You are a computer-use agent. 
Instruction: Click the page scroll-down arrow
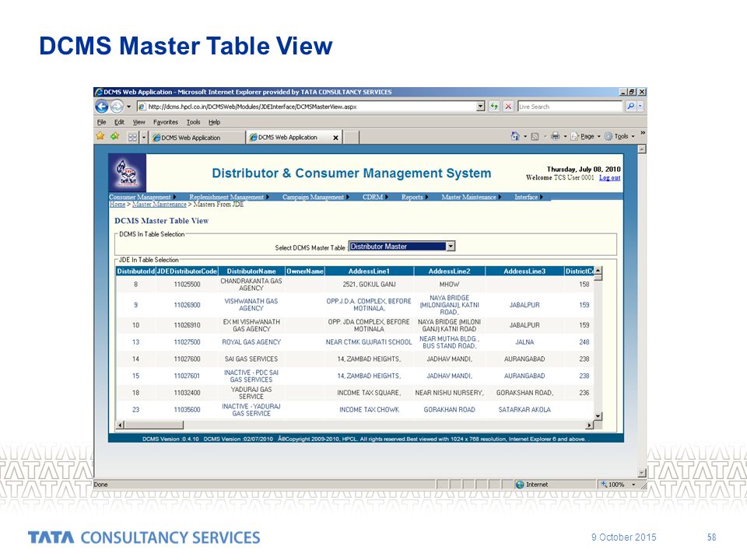pyautogui.click(x=642, y=472)
